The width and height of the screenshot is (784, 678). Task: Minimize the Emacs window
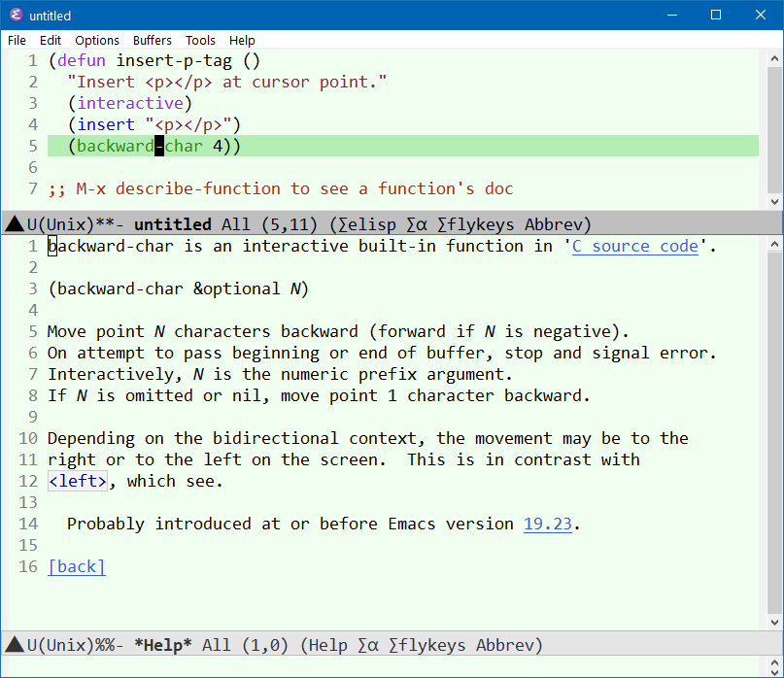click(672, 15)
